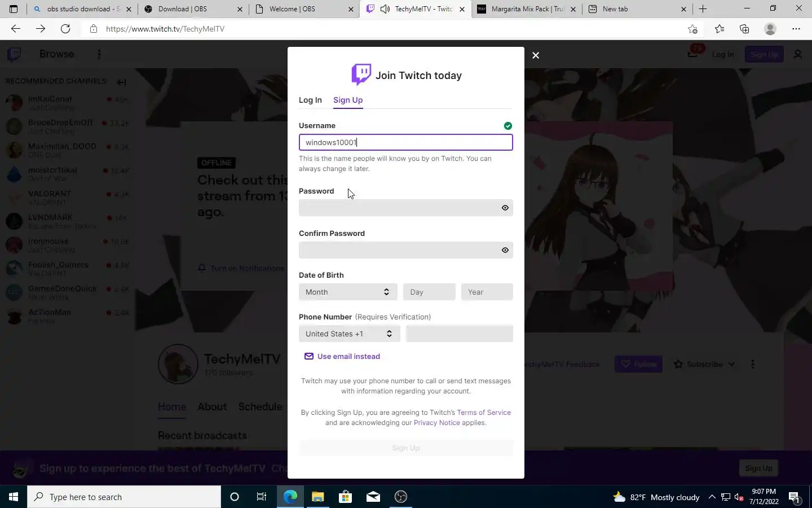Open a new browser tab

tap(703, 9)
